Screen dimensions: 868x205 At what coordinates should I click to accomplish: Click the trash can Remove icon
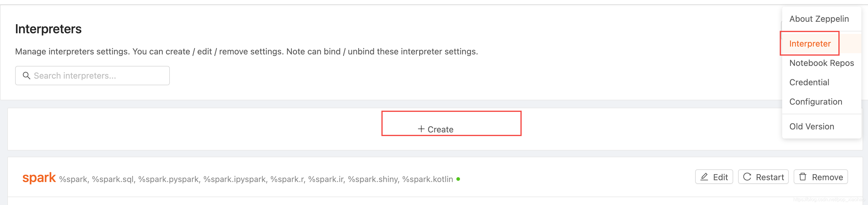pos(803,177)
